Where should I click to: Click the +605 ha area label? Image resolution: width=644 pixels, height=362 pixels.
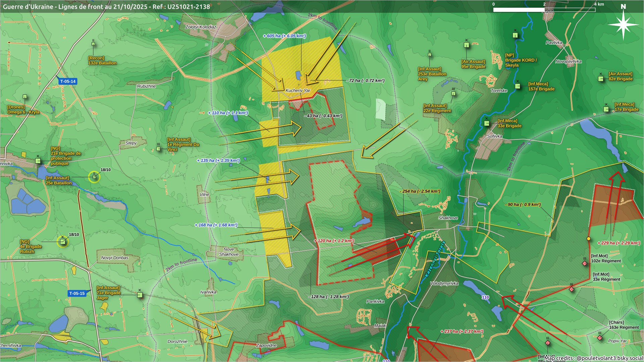(284, 36)
